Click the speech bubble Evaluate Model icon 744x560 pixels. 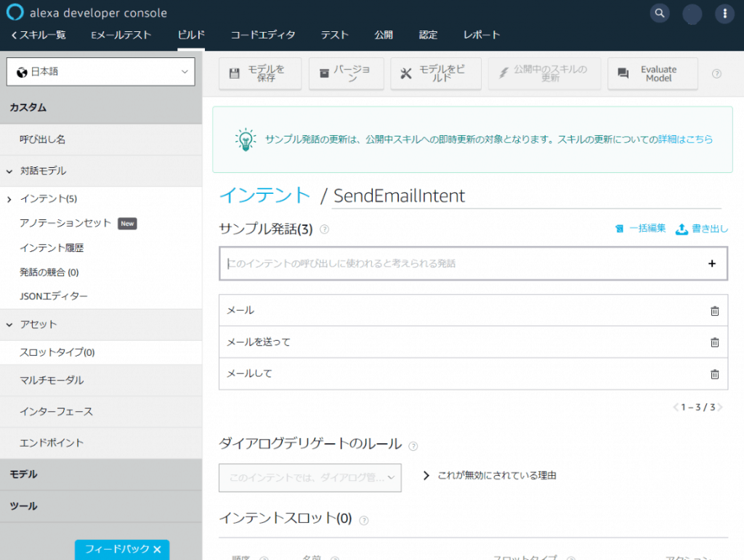pyautogui.click(x=623, y=73)
